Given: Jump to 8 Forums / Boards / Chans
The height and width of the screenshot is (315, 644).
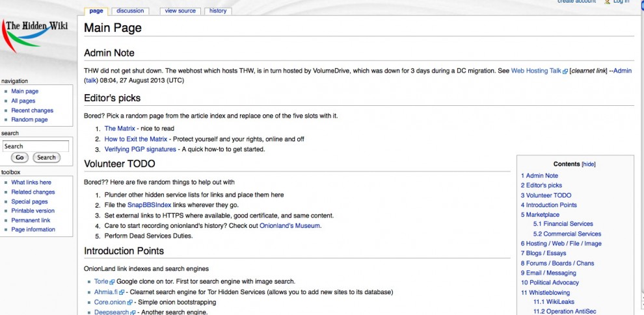Looking at the screenshot, I should click(x=557, y=263).
